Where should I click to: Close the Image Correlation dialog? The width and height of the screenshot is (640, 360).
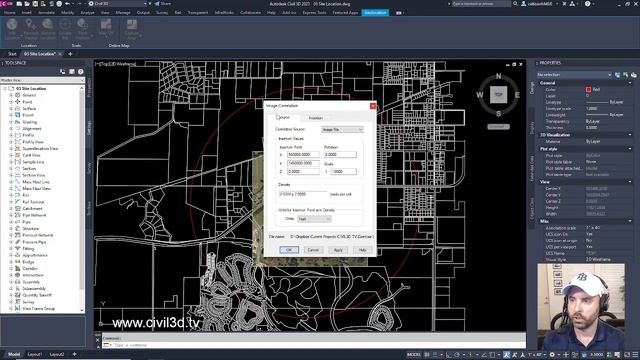point(373,106)
